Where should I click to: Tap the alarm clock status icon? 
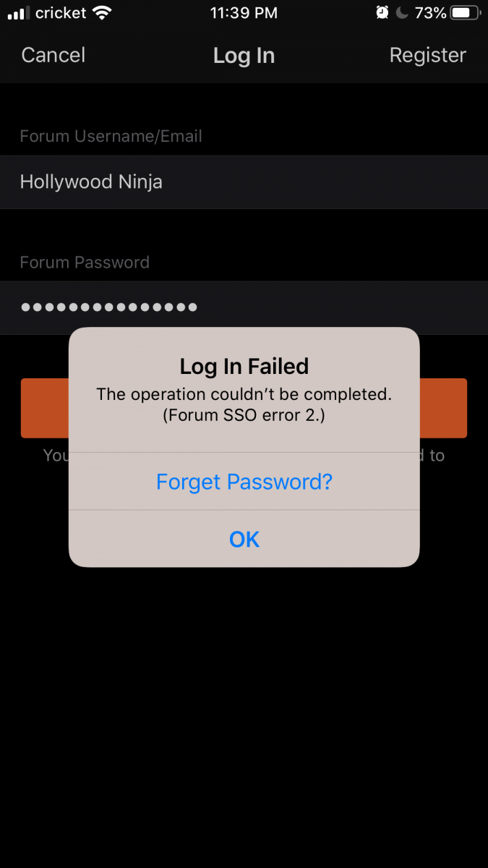click(382, 13)
